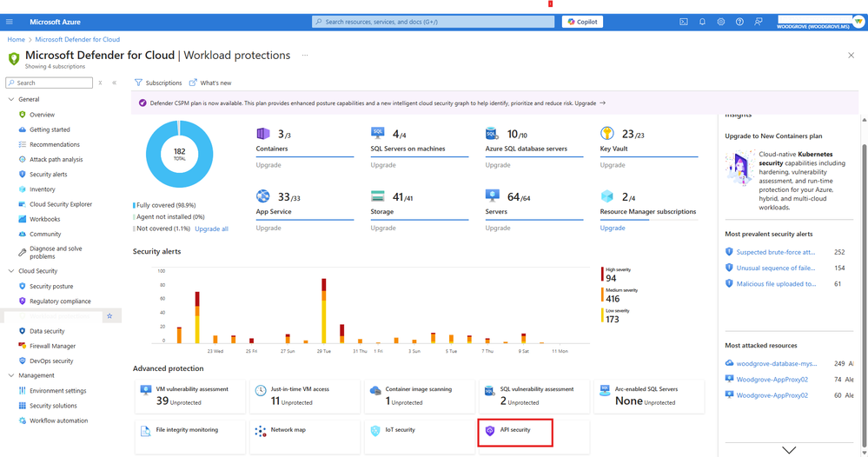
Task: Open the notifications bell
Action: pyautogui.click(x=702, y=22)
